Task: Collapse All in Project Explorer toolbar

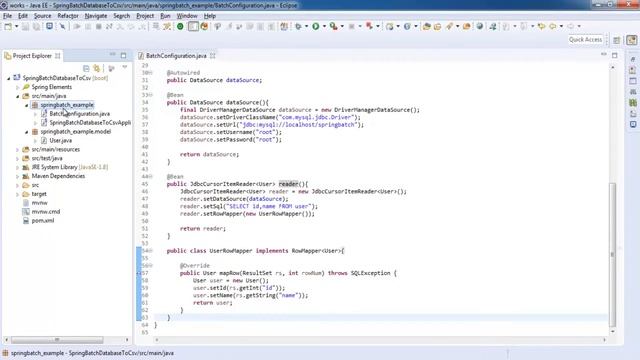Action: coord(86,68)
